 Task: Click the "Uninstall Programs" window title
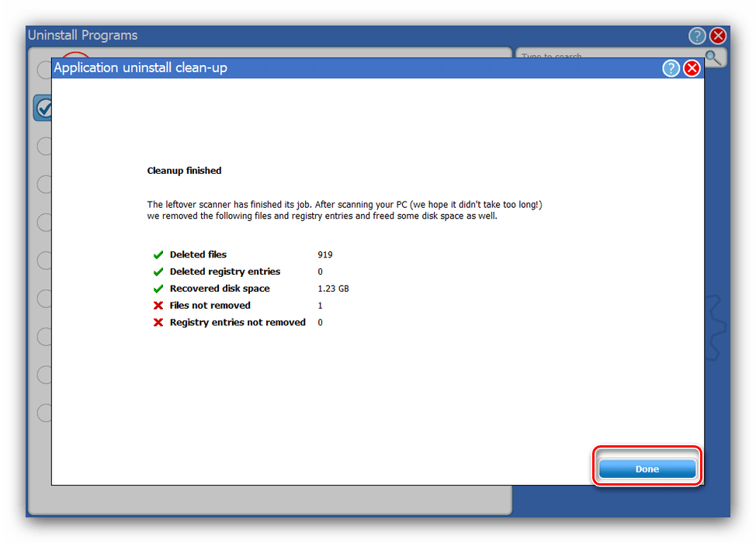[82, 36]
